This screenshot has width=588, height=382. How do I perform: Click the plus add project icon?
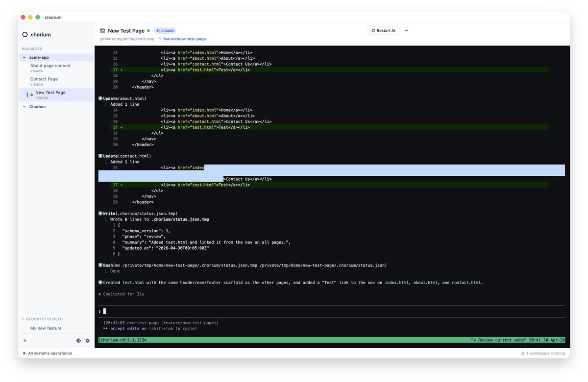pyautogui.click(x=25, y=340)
